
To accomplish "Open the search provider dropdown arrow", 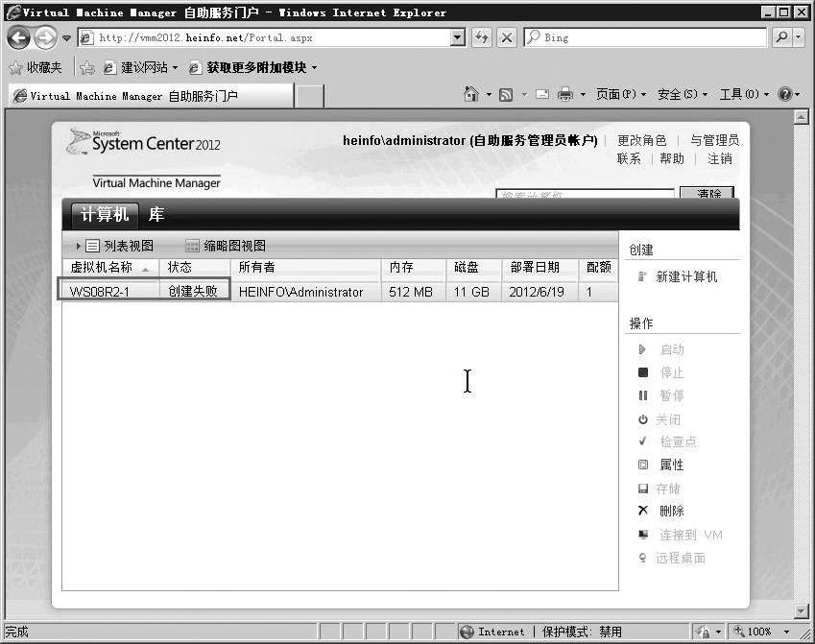I will tap(799, 37).
